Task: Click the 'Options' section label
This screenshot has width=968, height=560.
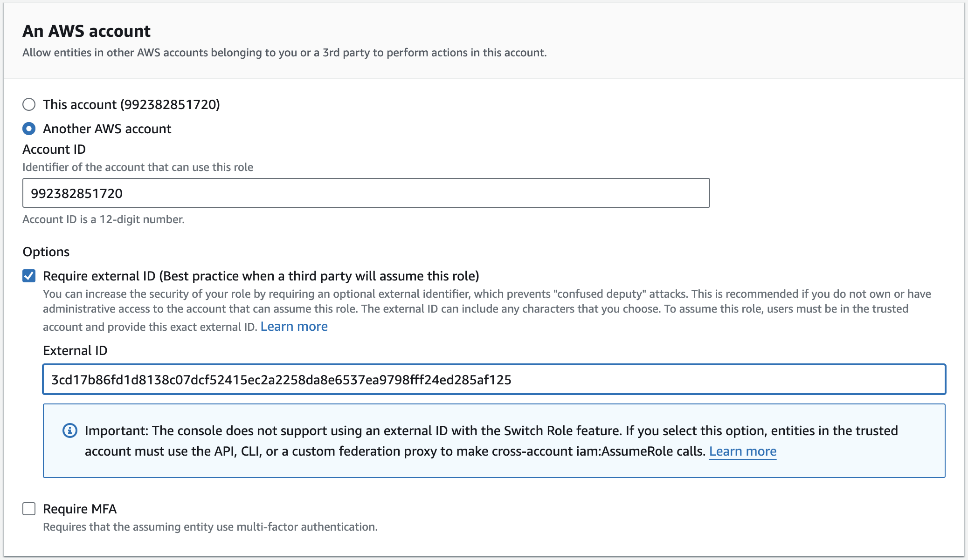Action: 46,252
